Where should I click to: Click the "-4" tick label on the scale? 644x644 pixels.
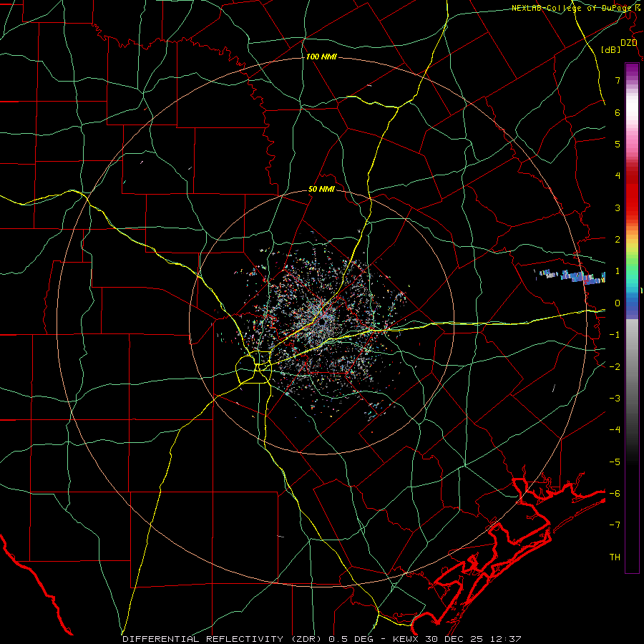[615, 430]
